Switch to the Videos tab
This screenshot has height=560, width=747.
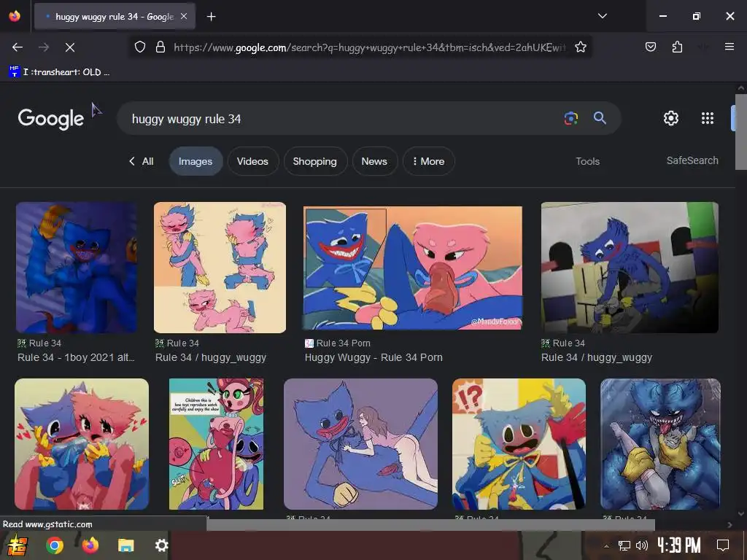coord(252,161)
